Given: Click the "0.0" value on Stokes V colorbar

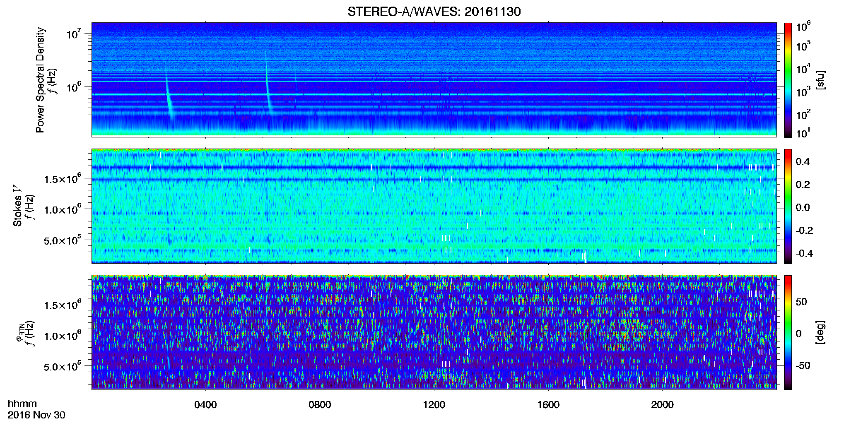Looking at the screenshot, I should (803, 207).
